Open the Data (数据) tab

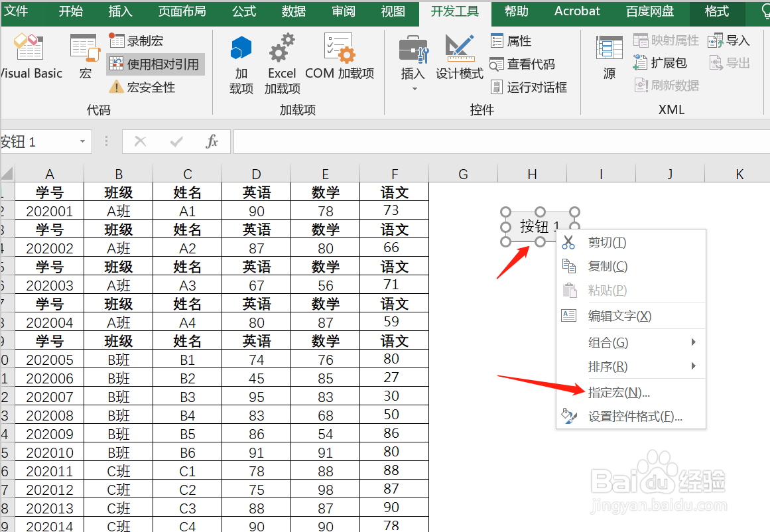pyautogui.click(x=294, y=11)
